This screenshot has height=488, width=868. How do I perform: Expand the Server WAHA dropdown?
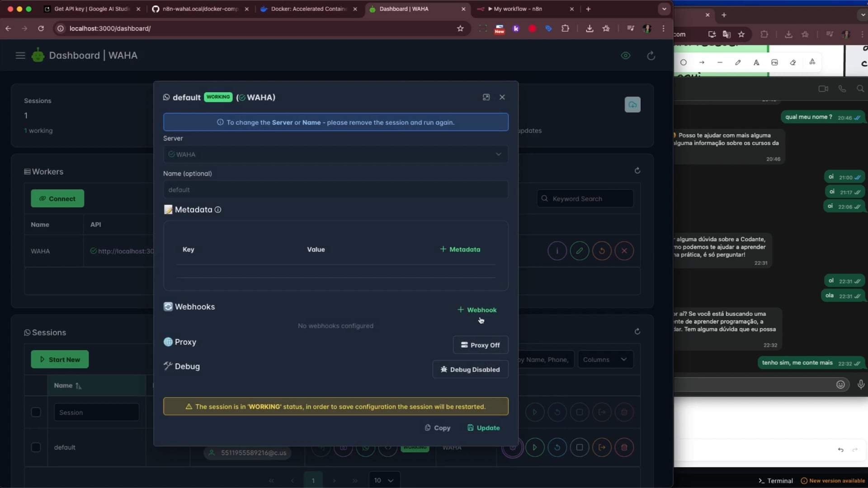335,154
